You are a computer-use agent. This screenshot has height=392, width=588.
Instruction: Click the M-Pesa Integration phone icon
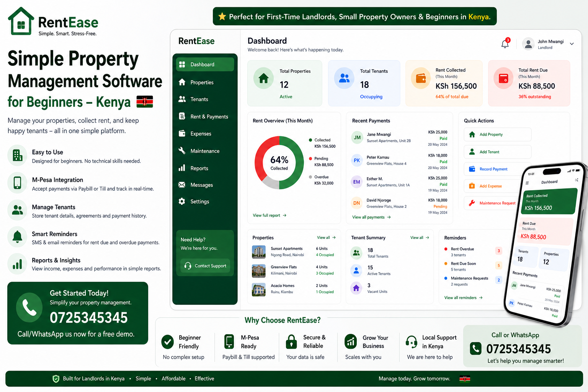click(x=17, y=183)
